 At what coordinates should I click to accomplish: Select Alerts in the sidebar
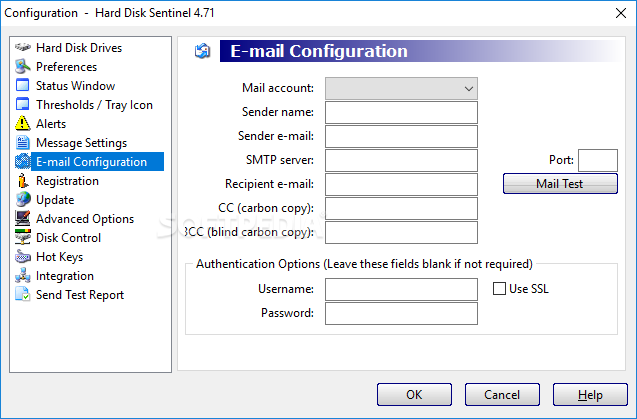[51, 124]
